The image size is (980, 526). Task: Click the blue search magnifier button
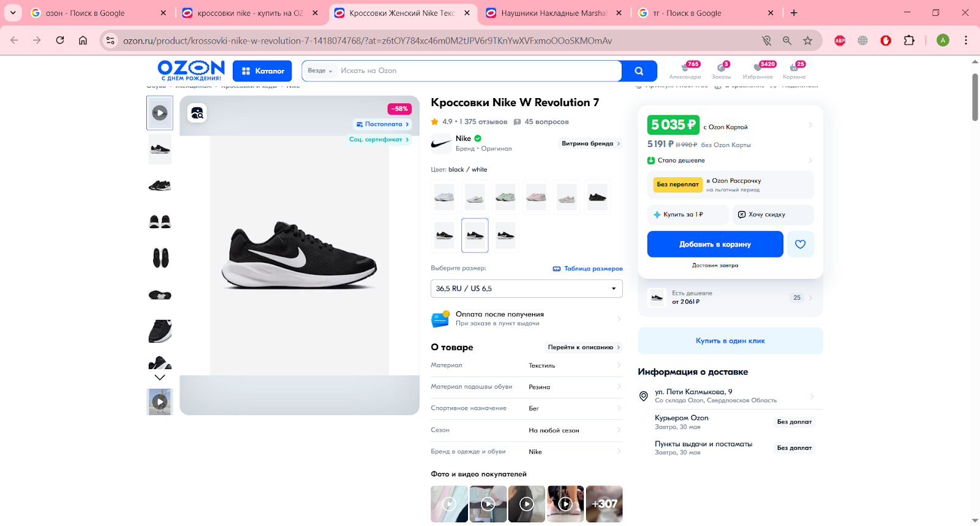coord(639,71)
